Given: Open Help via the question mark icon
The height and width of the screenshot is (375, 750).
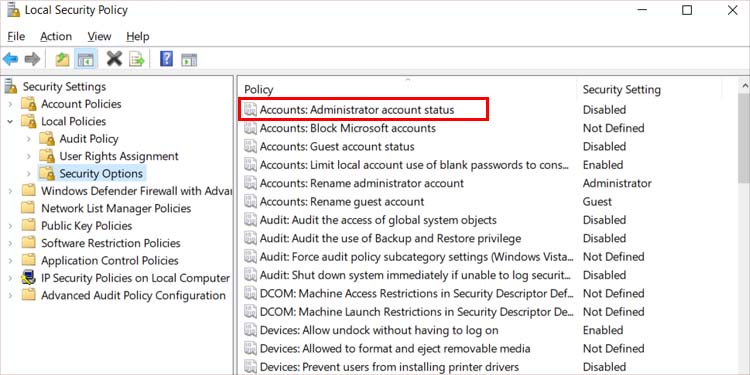Looking at the screenshot, I should (166, 59).
